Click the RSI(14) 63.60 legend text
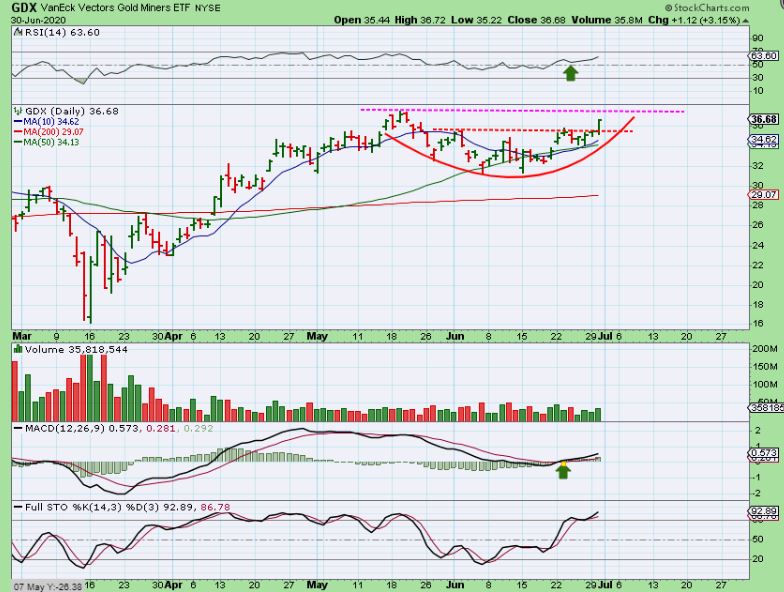The image size is (784, 592). 62,32
